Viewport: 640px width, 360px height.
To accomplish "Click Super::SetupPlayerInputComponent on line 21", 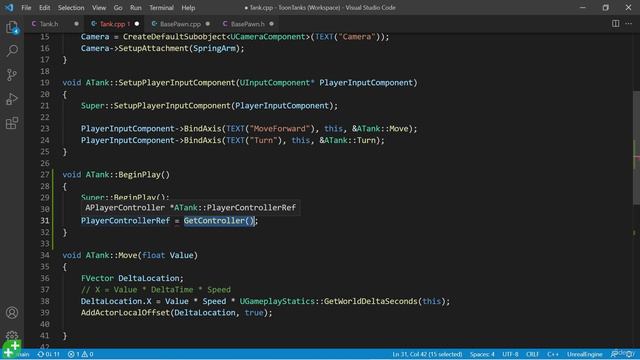I will coord(156,106).
